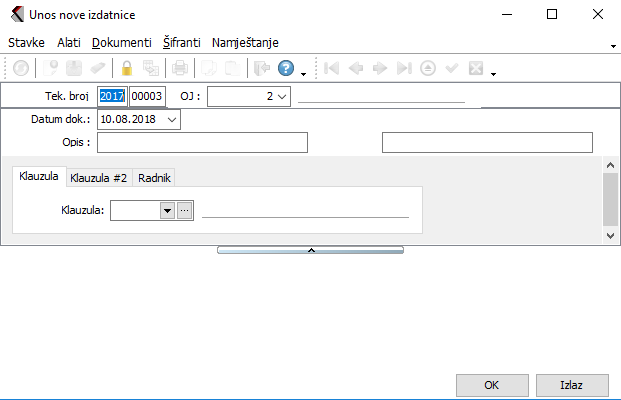Click the exit door toolbar icon
The width and height of the screenshot is (621, 400).
[x=262, y=69]
